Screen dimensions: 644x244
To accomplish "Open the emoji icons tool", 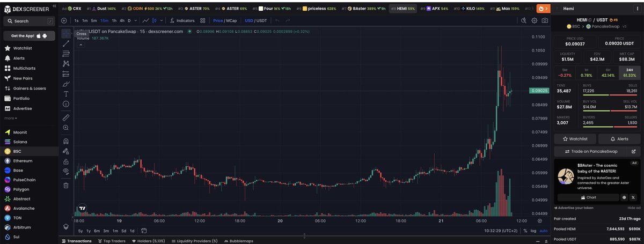I will point(66,104).
